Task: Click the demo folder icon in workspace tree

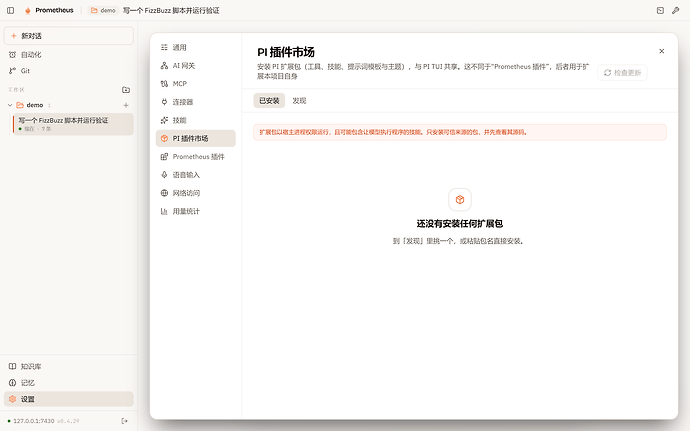Action: pyautogui.click(x=20, y=105)
